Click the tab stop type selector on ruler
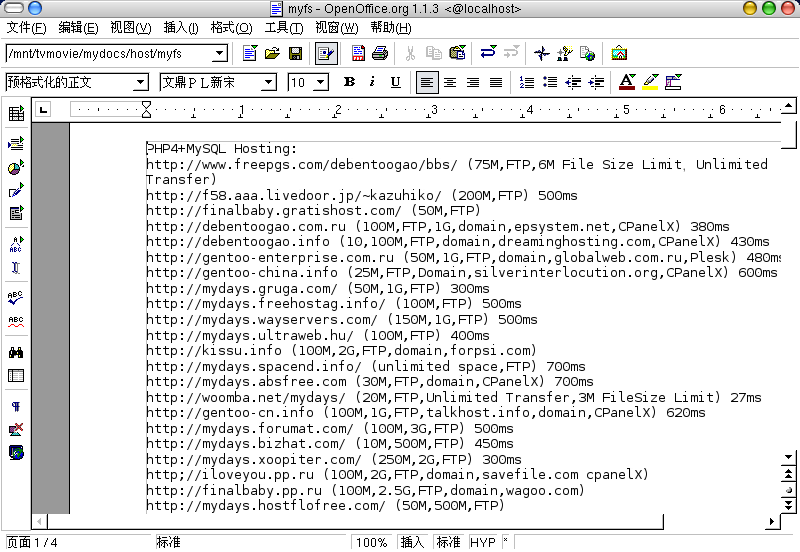800x552 pixels. tap(43, 109)
